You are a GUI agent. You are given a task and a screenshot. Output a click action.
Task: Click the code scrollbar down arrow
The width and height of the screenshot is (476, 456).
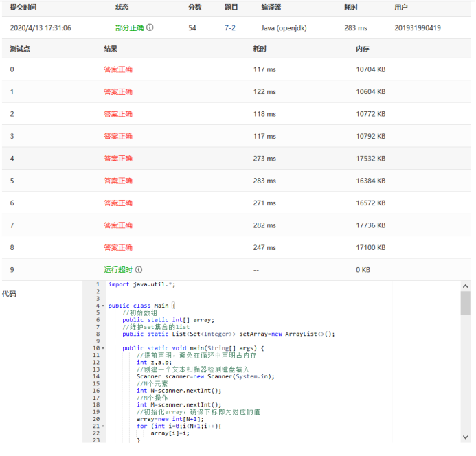[x=466, y=437]
